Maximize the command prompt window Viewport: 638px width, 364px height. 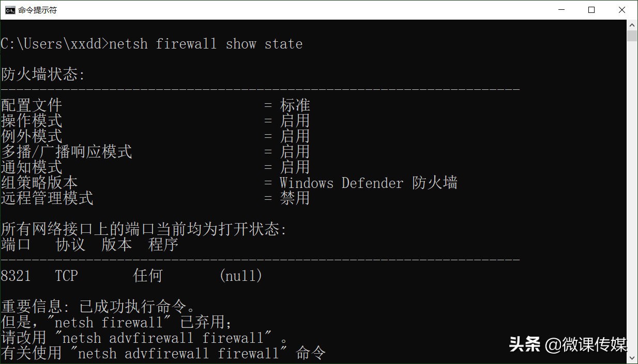(591, 10)
